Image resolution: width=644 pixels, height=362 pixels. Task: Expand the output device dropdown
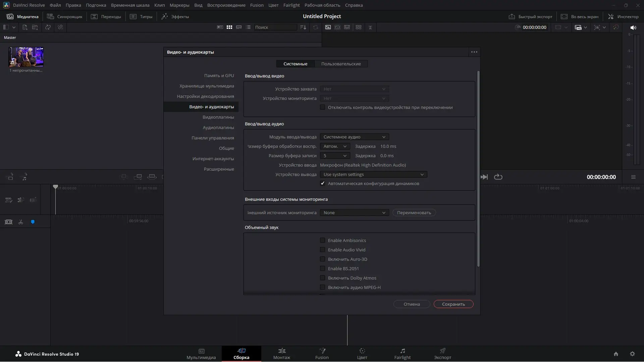373,174
